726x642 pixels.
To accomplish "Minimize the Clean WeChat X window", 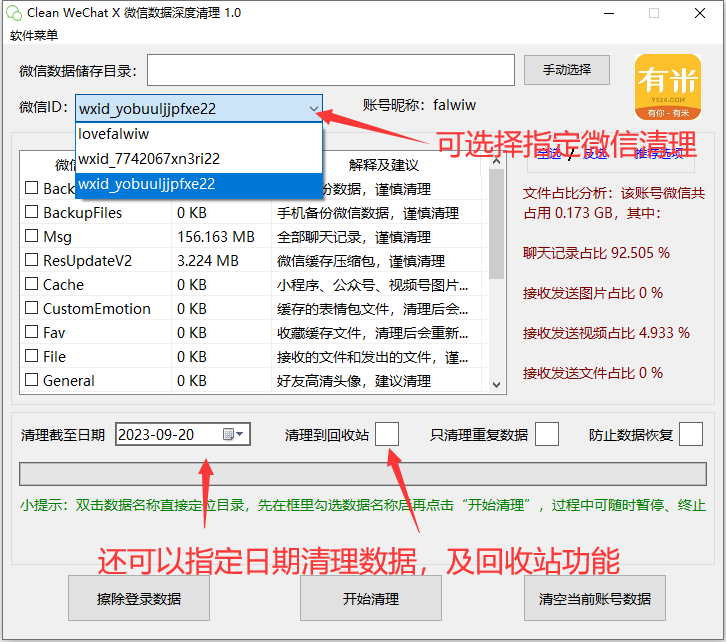I will (609, 13).
